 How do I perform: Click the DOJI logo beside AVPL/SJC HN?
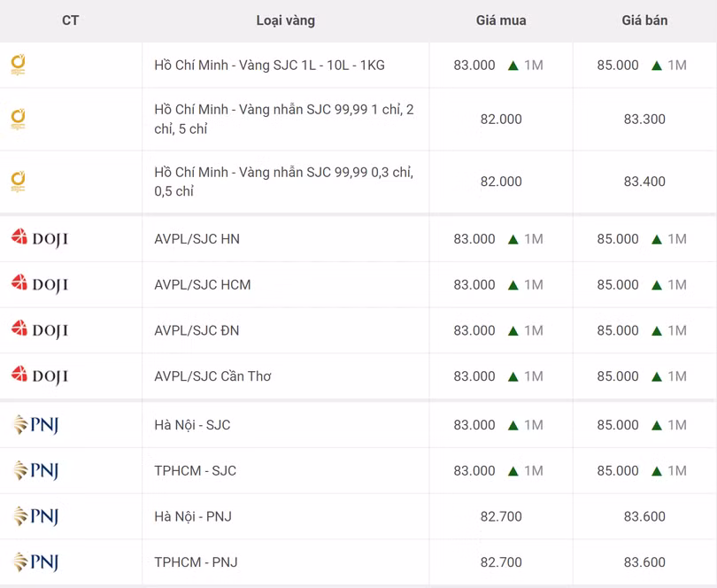(39, 238)
